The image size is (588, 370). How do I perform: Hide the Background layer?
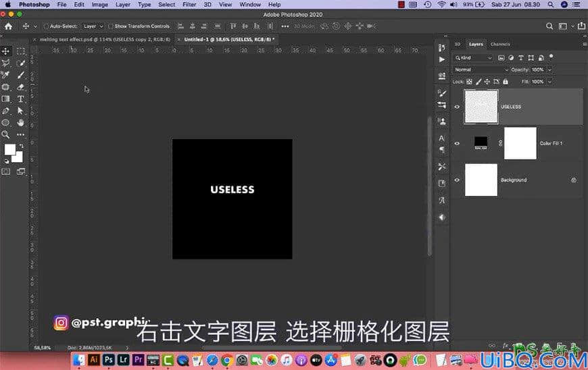pyautogui.click(x=457, y=180)
